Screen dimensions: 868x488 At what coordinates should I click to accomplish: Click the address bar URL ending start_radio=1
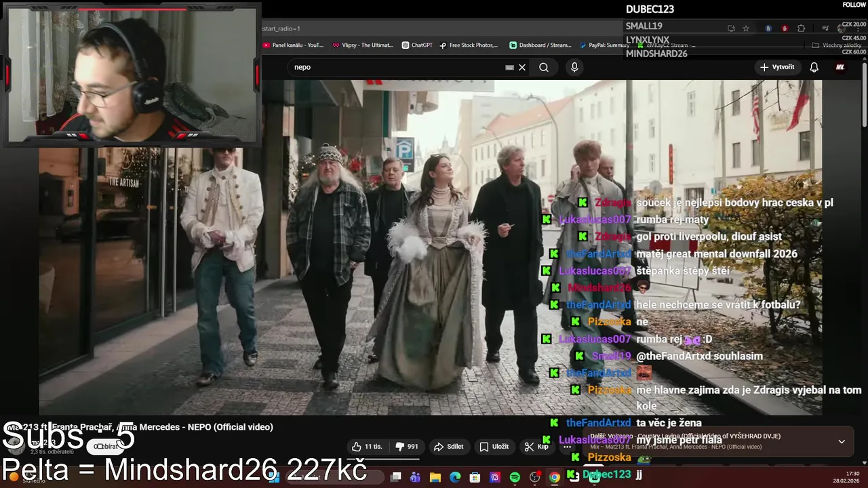281,28
